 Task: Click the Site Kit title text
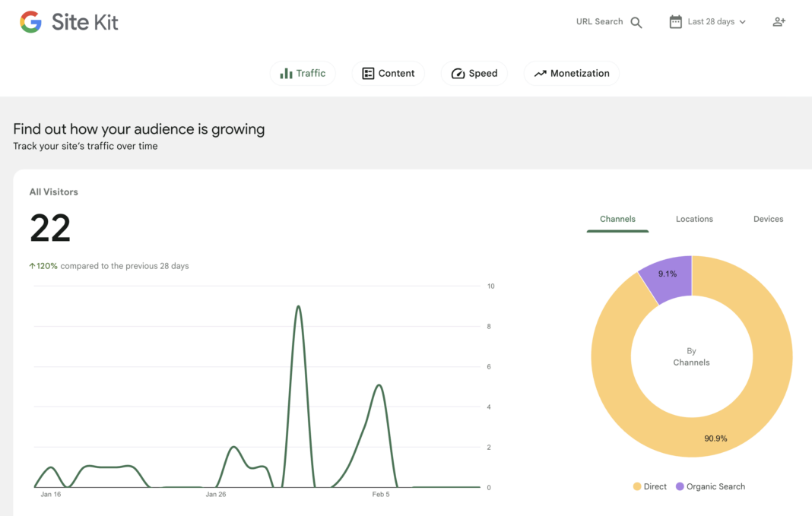[x=85, y=22]
